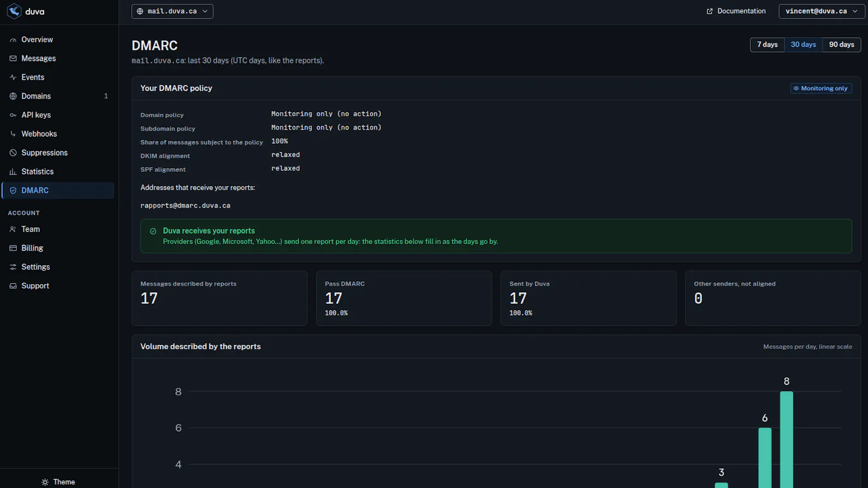Click the Volume described by the reports heading
Viewport: 868px width, 488px height.
(201, 346)
